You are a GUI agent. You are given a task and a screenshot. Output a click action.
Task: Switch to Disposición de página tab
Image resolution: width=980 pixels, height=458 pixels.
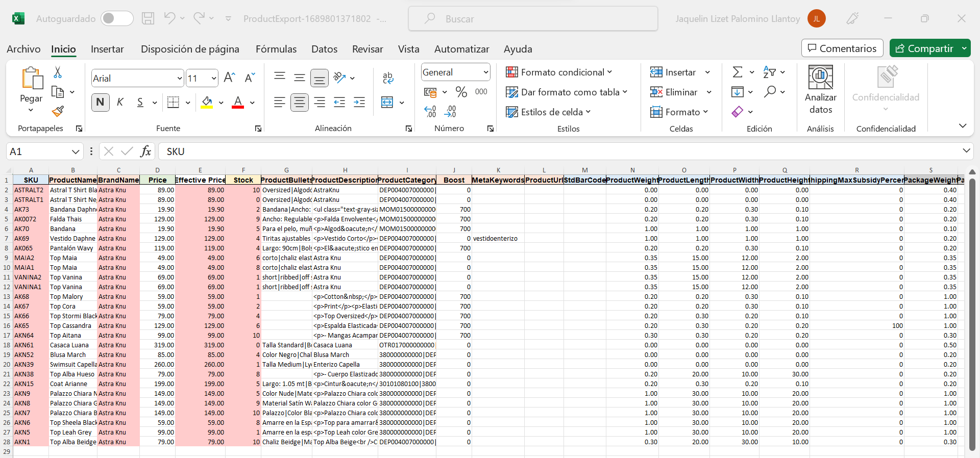pyautogui.click(x=190, y=49)
